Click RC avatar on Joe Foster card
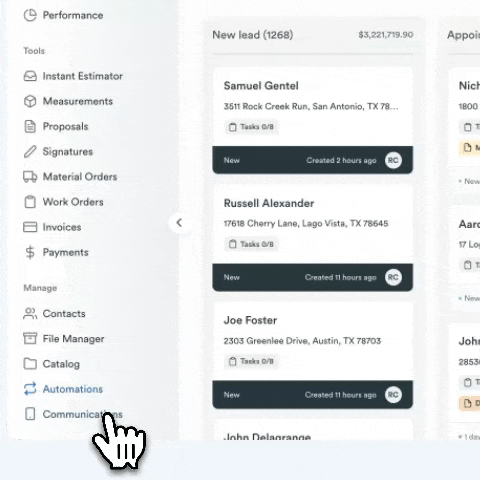480x480 pixels. tap(393, 395)
